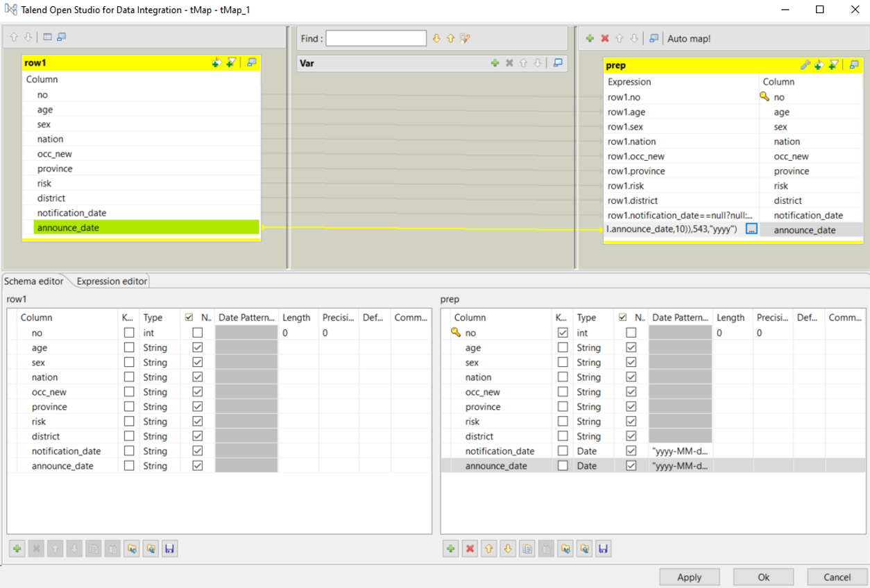Select the Schema editor tab
870x588 pixels.
click(x=33, y=281)
